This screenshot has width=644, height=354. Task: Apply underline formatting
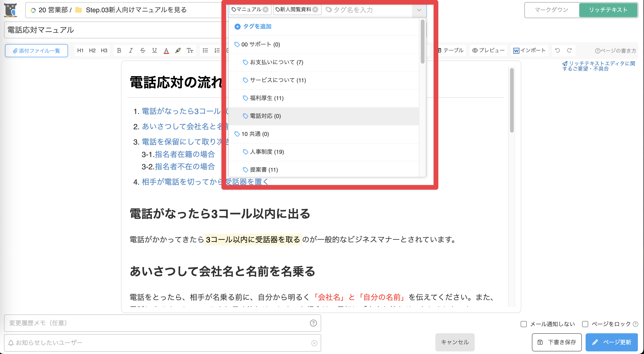(154, 50)
